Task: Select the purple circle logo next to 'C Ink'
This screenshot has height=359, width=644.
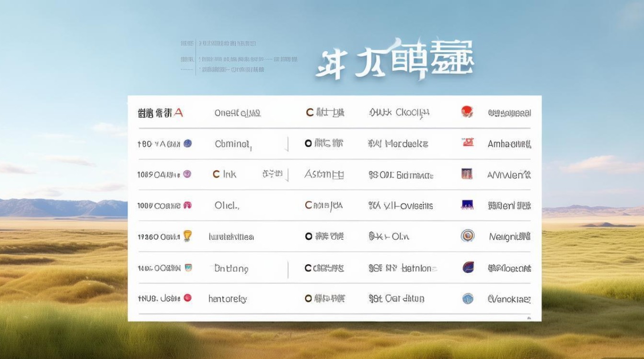Action: coord(188,174)
